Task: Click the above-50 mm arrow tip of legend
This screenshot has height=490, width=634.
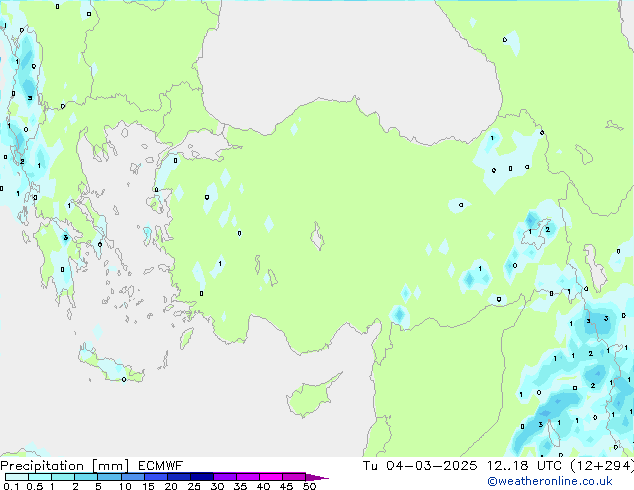Action: coord(317,477)
